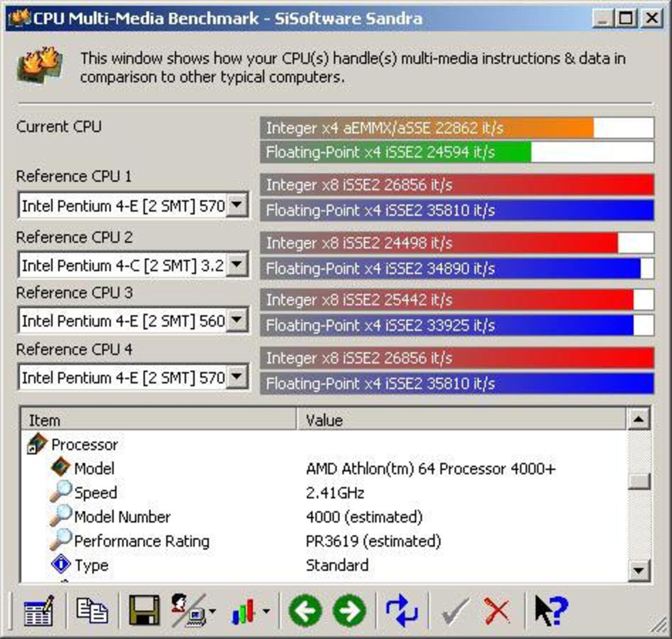Go forward with the green right arrow
Screen dimensions: 672x639
(350, 610)
